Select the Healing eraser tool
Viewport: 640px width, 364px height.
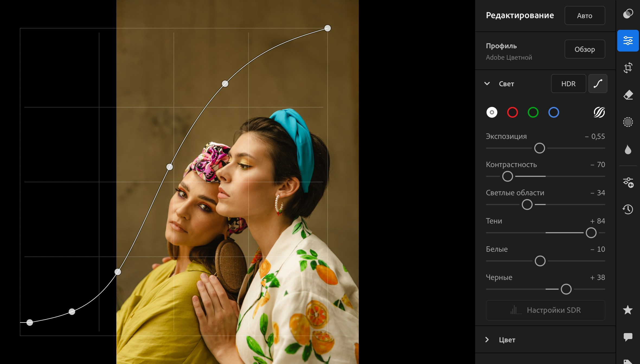click(x=628, y=95)
